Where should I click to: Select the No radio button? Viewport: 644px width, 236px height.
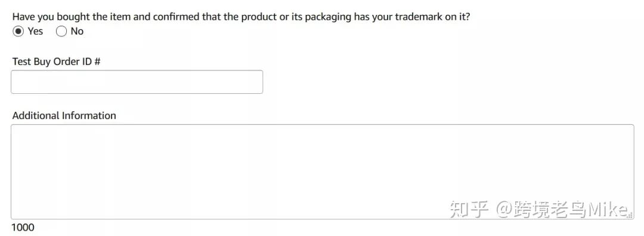61,31
